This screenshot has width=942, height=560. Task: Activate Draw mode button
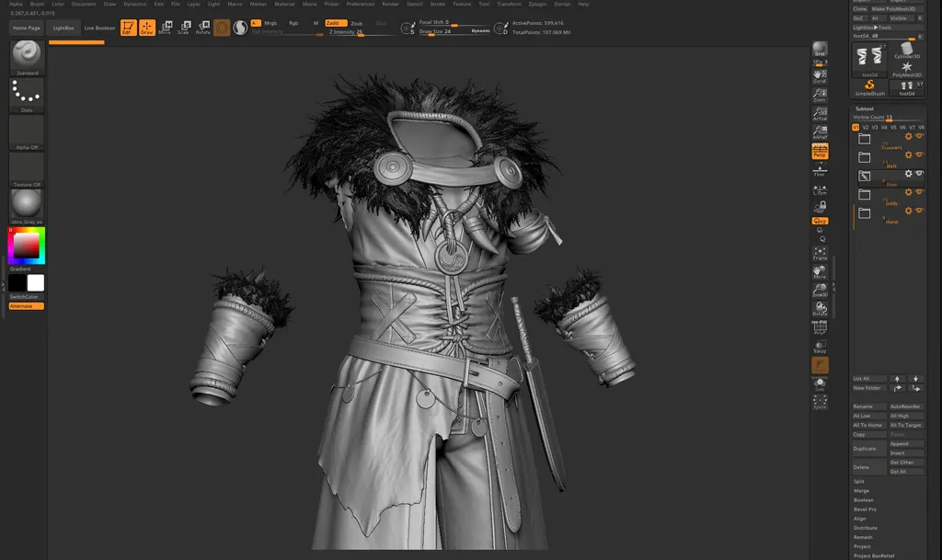click(x=147, y=28)
